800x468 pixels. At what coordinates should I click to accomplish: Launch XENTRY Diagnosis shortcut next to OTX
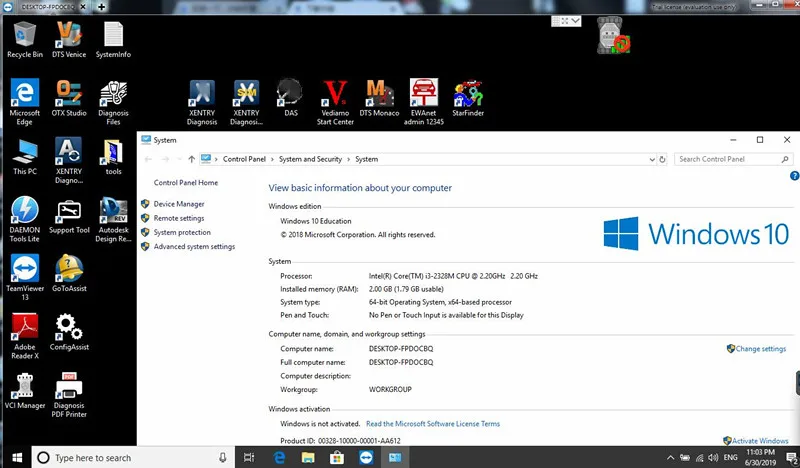pyautogui.click(x=202, y=102)
